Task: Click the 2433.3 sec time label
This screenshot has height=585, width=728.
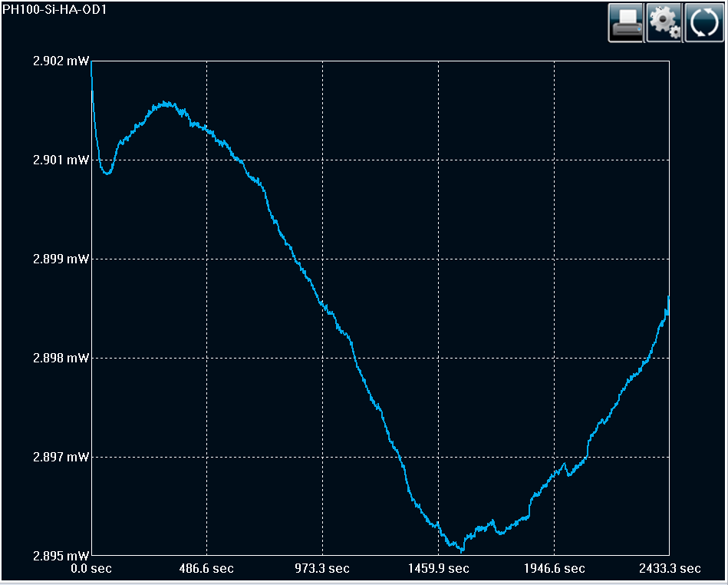Action: pos(668,569)
